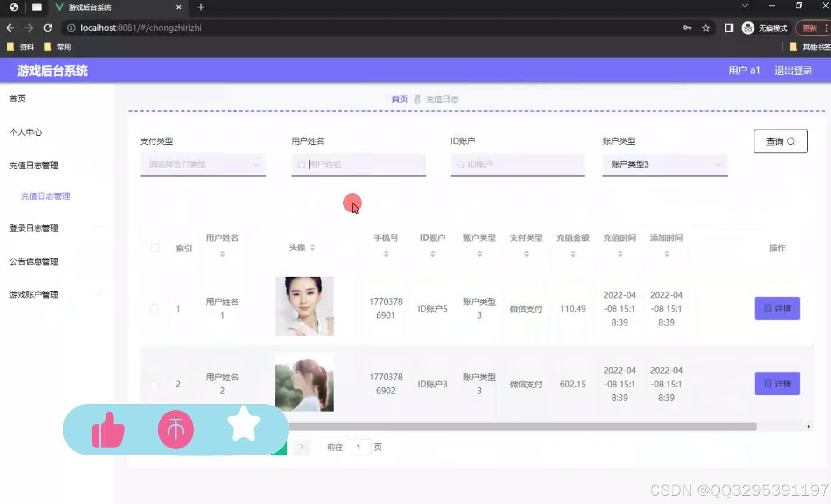Screen dimensions: 831x504
Task: Sort by ID账户 column arrows
Action: click(x=433, y=254)
